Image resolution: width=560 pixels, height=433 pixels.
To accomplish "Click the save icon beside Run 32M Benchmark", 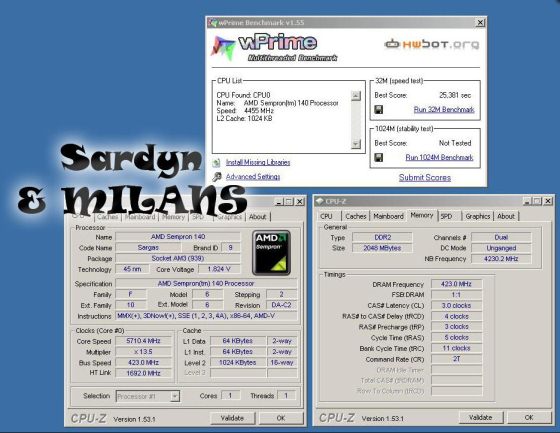I will point(379,109).
